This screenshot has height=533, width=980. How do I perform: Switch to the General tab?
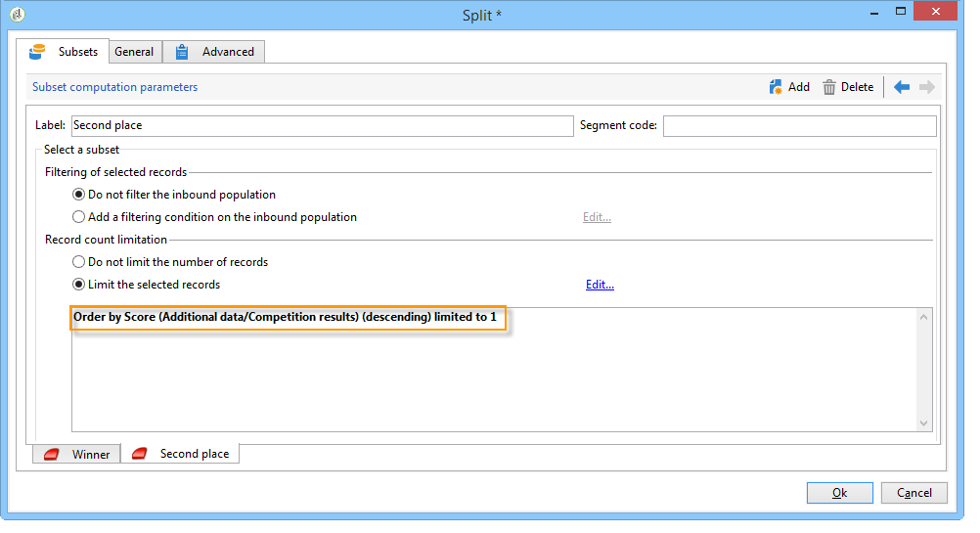pos(134,52)
